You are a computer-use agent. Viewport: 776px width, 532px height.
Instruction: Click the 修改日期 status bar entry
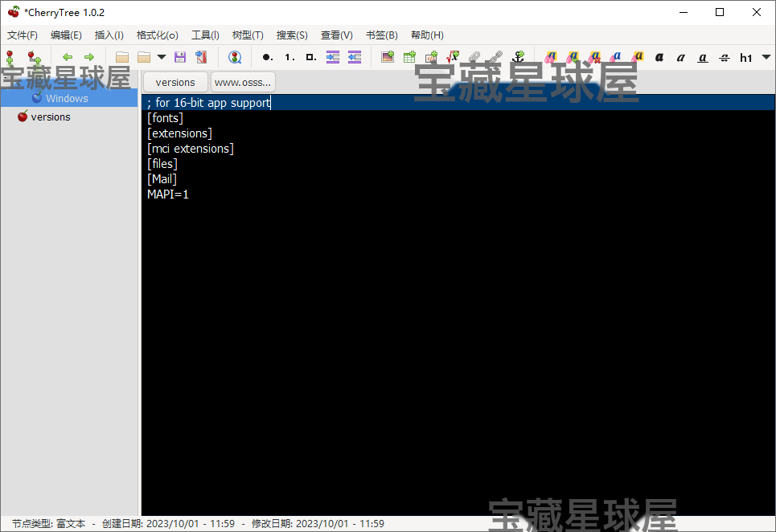pyautogui.click(x=318, y=524)
